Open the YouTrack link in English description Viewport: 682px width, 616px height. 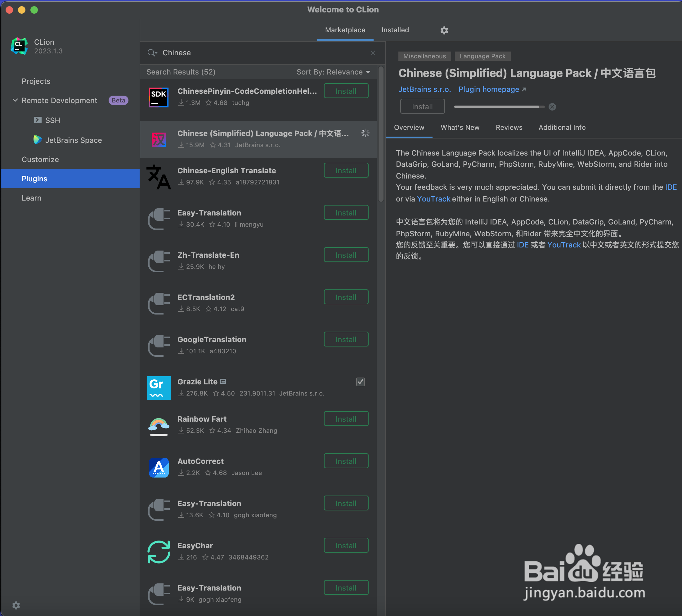point(433,199)
